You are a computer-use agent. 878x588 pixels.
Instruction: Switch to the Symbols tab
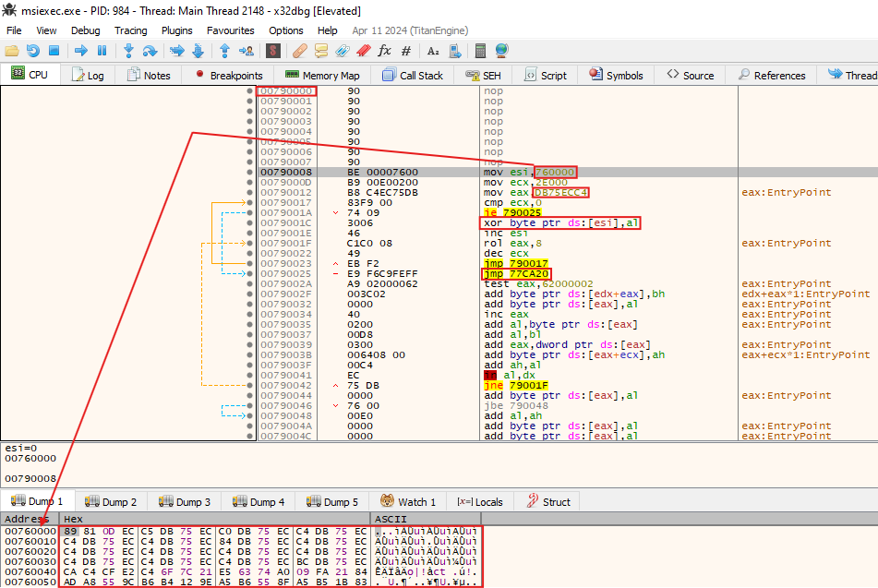click(617, 75)
